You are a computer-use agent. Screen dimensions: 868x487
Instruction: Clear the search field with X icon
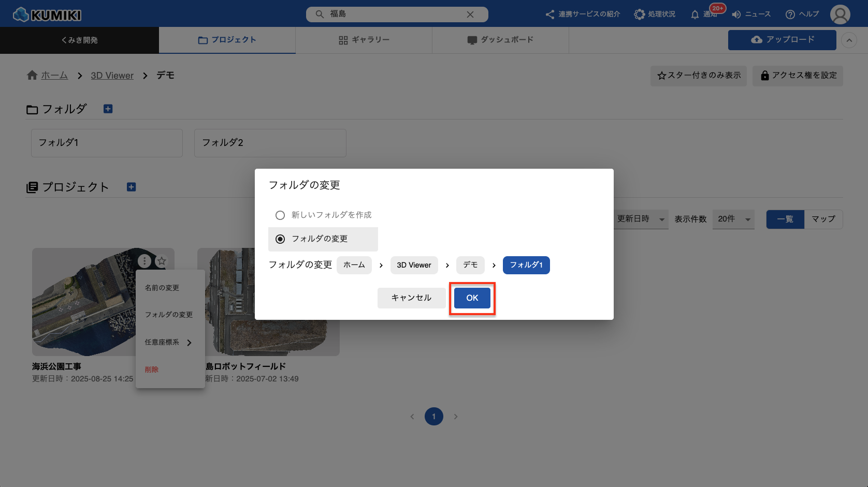[x=470, y=14]
